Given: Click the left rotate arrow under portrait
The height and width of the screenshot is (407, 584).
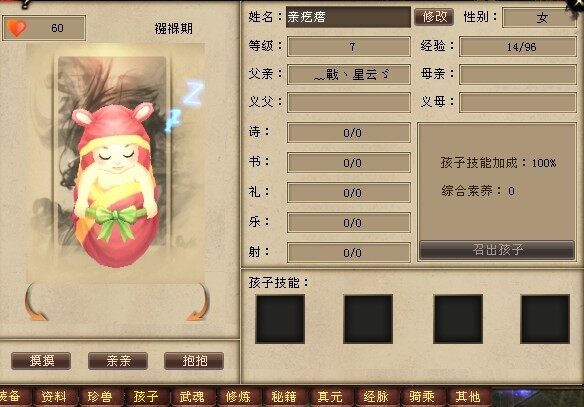Looking at the screenshot, I should [x=35, y=303].
